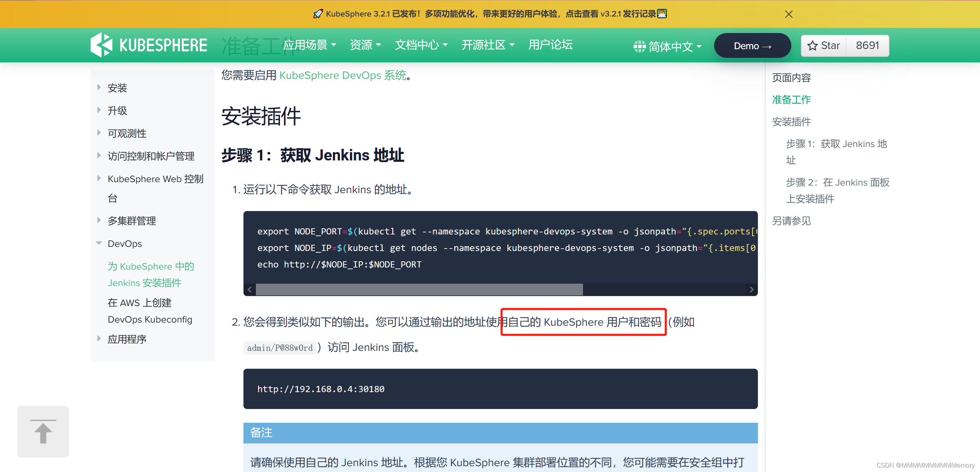Viewport: 980px width, 472px height.
Task: Jump to 安装插件 in page contents
Action: 791,122
